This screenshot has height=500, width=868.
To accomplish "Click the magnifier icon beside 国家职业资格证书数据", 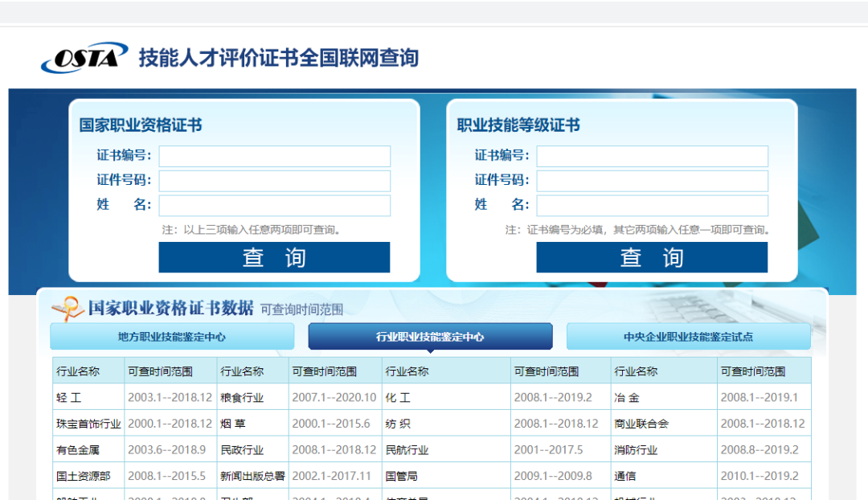I will (x=68, y=309).
